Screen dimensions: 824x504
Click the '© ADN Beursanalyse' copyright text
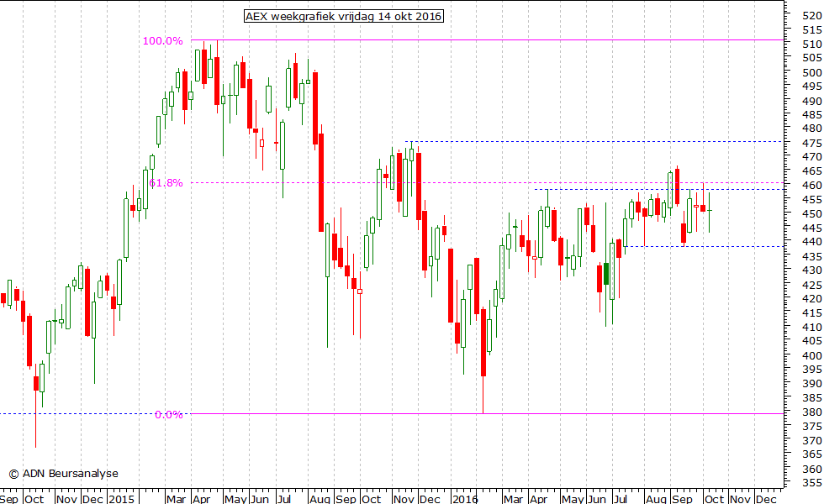pos(64,474)
